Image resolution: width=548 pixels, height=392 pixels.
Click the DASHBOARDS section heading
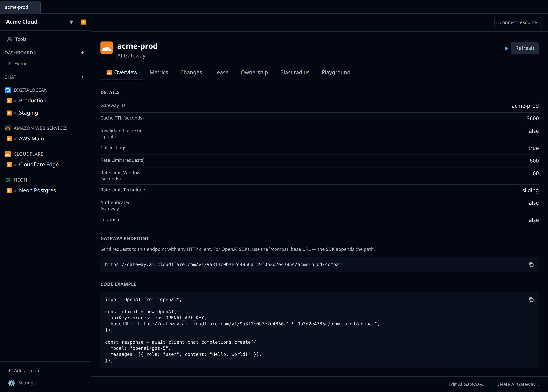pyautogui.click(x=20, y=53)
